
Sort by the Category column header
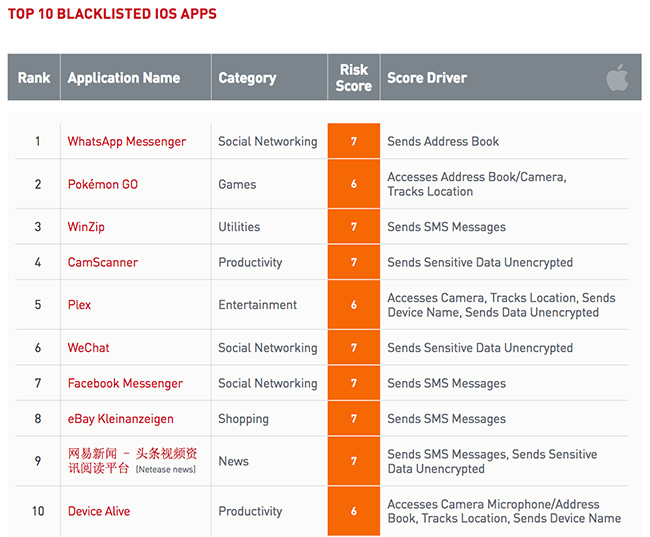(247, 78)
